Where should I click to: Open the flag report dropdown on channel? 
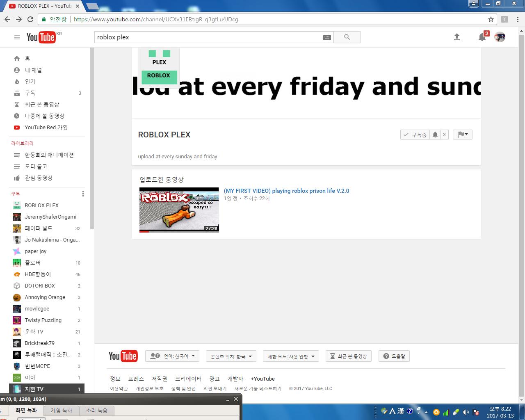(463, 135)
